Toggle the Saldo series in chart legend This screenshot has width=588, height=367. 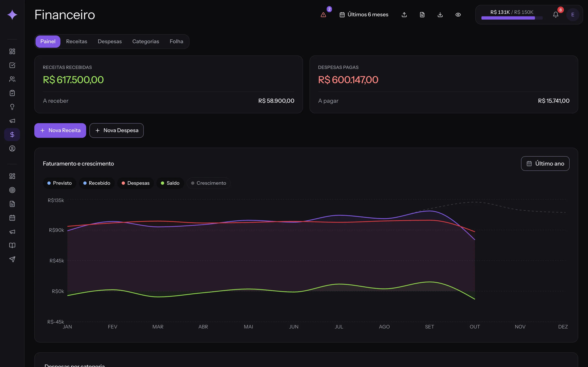click(170, 183)
